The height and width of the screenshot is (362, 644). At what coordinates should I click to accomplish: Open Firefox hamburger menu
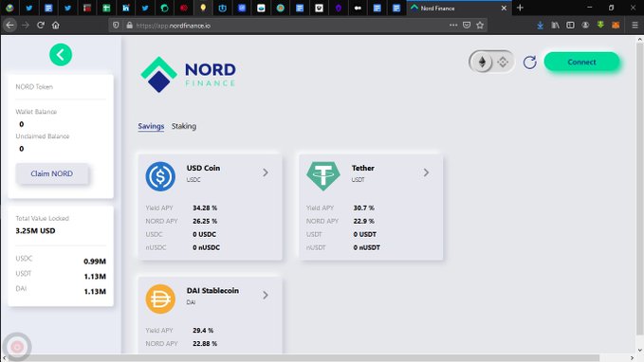pyautogui.click(x=635, y=25)
